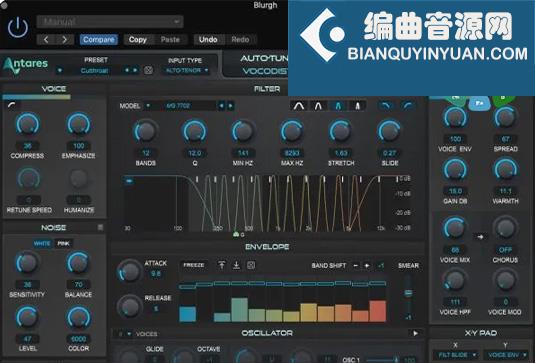Click the envelope ATTACK knob
The width and height of the screenshot is (535, 363).
129,272
